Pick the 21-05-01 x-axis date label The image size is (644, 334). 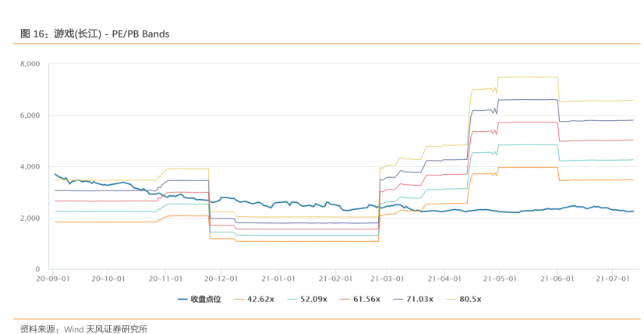(x=501, y=278)
